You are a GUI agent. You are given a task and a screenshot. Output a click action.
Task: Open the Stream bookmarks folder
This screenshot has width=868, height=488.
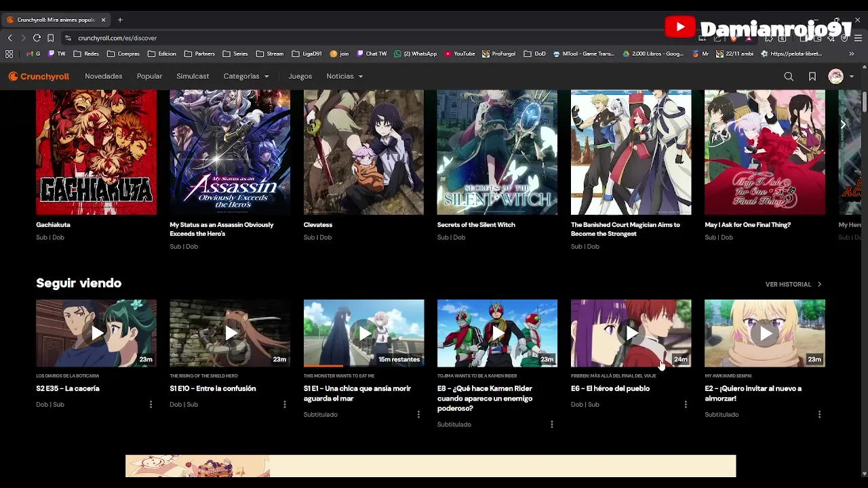(270, 54)
